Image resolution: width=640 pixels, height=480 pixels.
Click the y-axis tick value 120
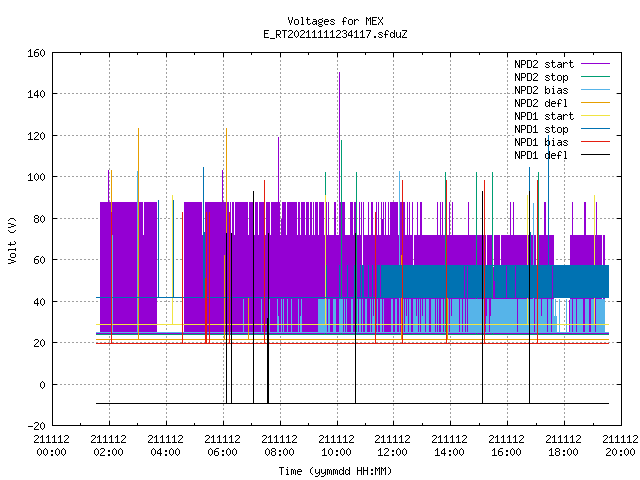coord(36,136)
